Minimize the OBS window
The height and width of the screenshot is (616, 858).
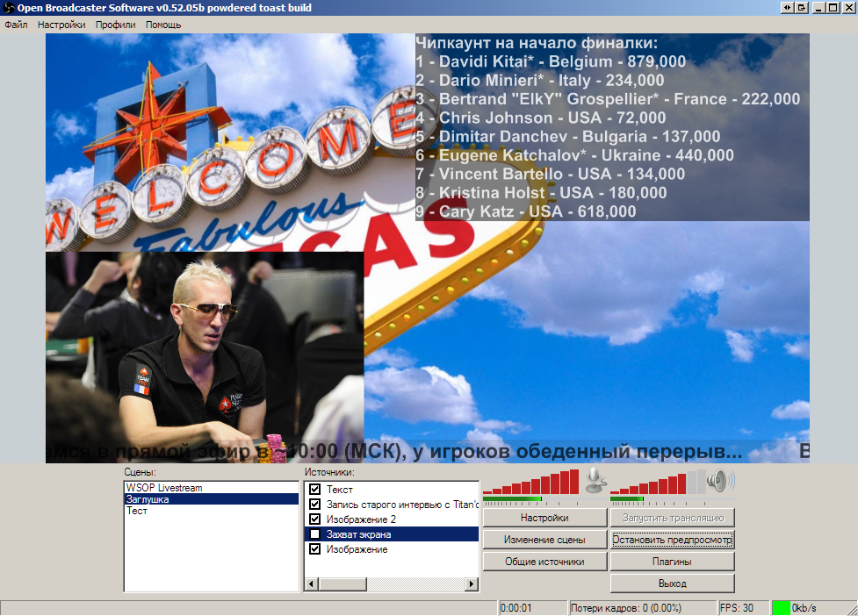[x=818, y=8]
